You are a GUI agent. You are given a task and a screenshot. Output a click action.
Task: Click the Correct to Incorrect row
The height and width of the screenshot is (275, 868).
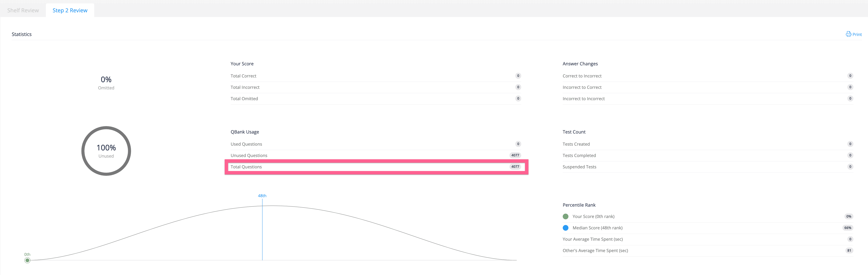tap(708, 76)
